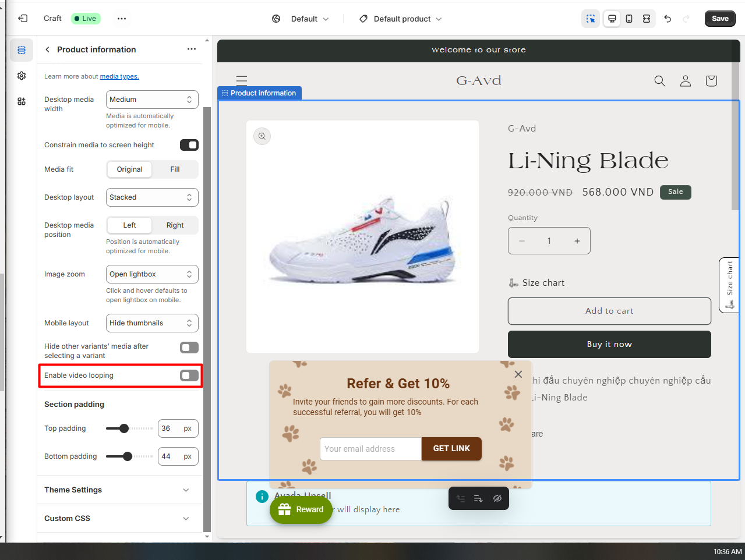Screen dimensions: 745x560
Task: Open the store hamburger menu
Action: (x=242, y=80)
